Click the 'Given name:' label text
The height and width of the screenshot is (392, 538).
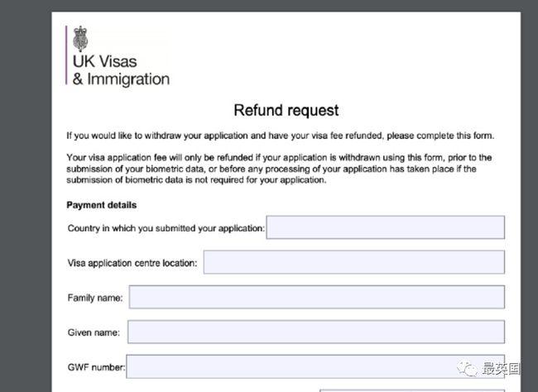(94, 332)
